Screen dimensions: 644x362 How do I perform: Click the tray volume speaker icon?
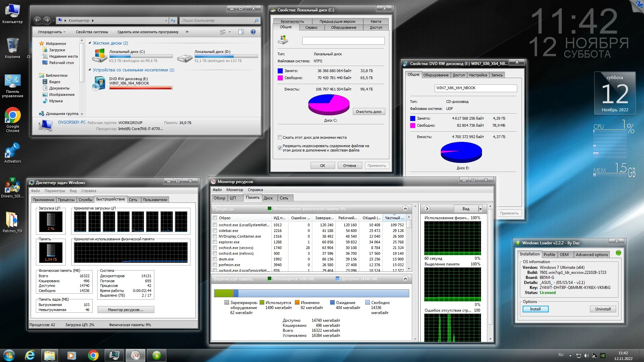tap(586, 356)
